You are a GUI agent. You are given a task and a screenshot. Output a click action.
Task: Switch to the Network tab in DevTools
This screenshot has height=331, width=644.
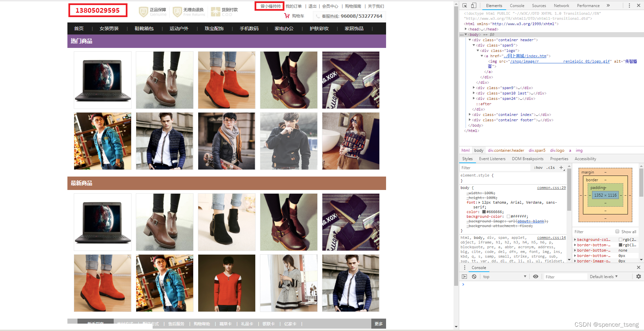point(561,5)
